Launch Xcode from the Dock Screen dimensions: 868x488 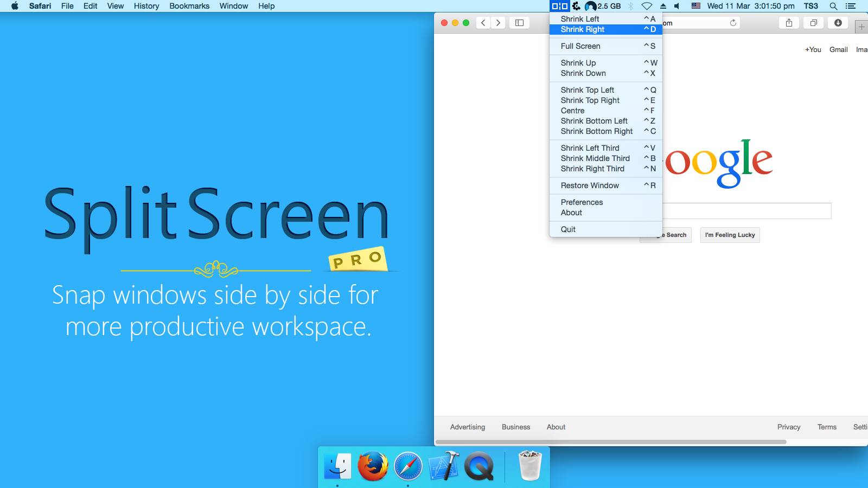click(444, 466)
